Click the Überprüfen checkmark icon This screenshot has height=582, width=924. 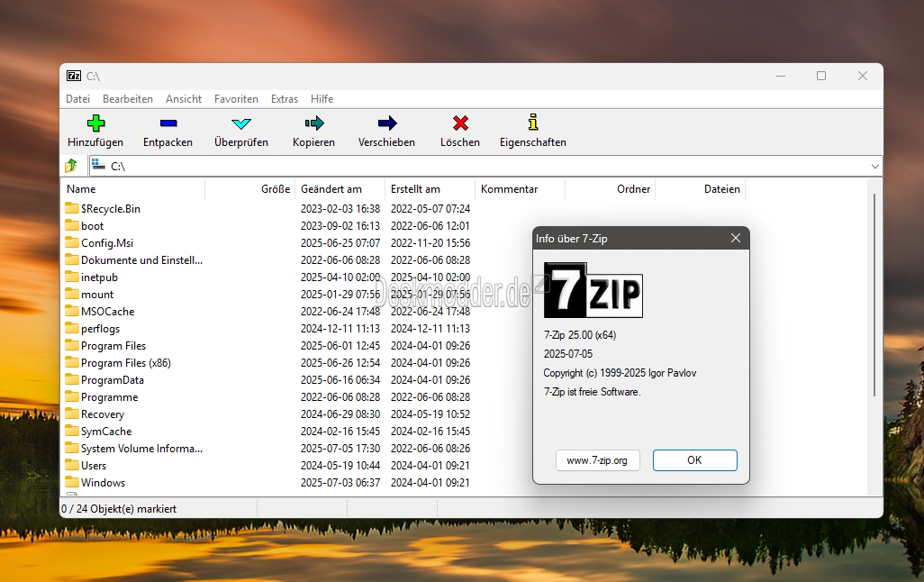coord(241,123)
